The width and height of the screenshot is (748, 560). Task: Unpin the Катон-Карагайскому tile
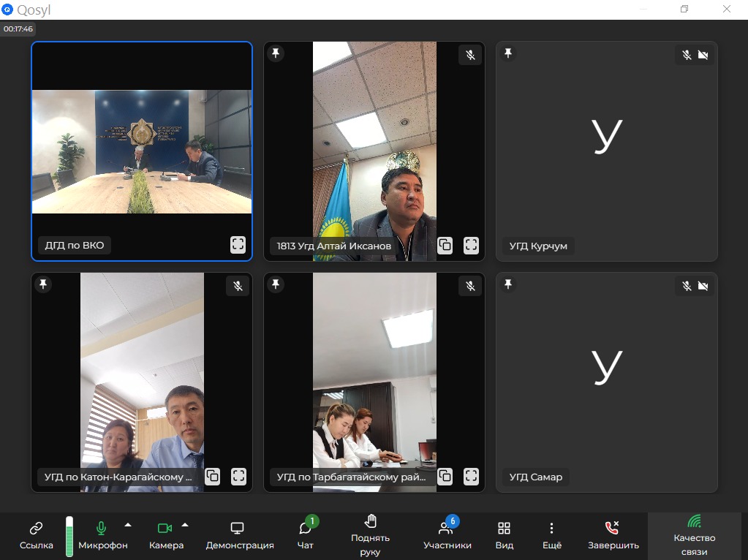pyautogui.click(x=43, y=284)
